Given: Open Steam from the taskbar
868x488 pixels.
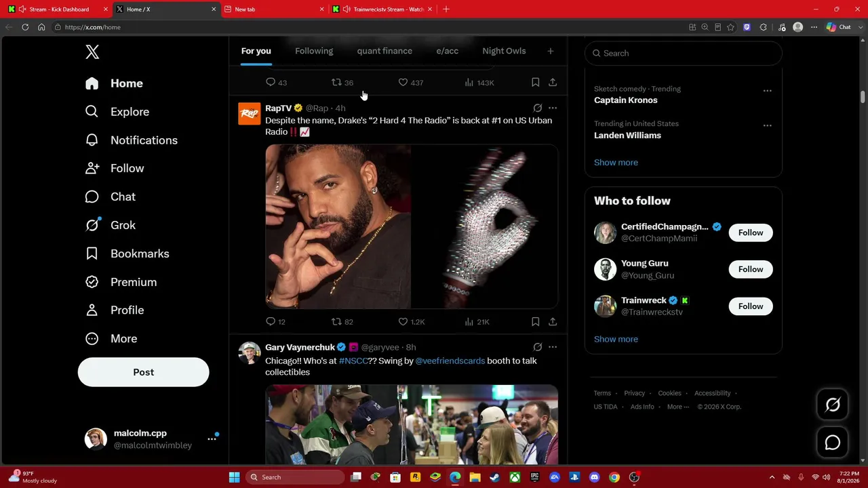Looking at the screenshot, I should [494, 477].
